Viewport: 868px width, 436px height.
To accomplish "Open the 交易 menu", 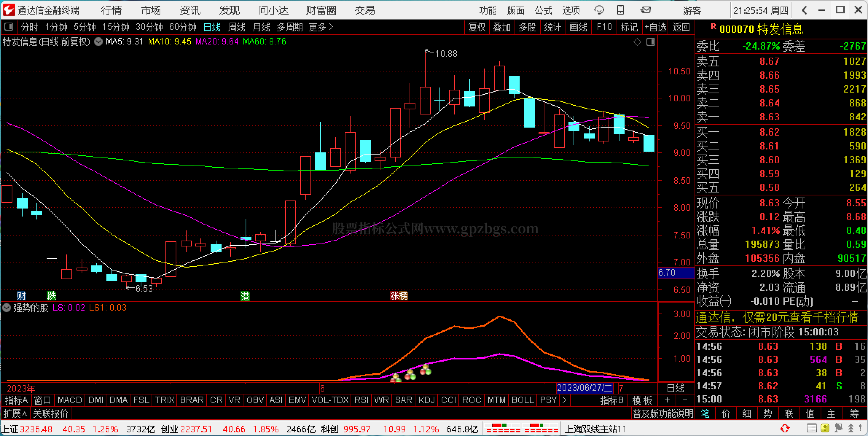I will click(365, 10).
